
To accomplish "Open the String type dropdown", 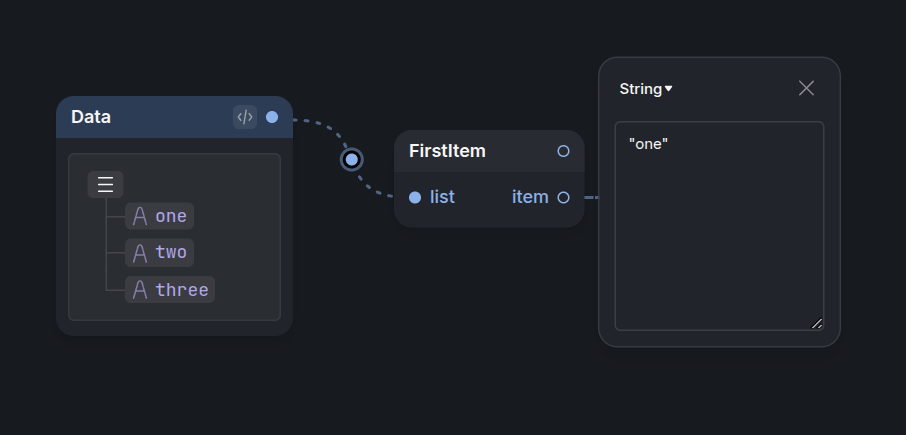I will (646, 89).
